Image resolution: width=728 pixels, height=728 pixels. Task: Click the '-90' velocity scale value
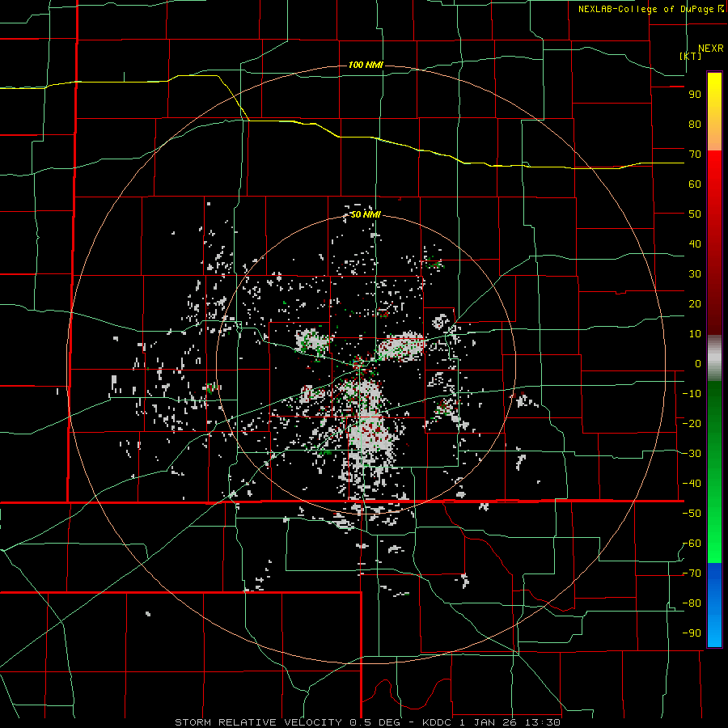[x=692, y=633]
